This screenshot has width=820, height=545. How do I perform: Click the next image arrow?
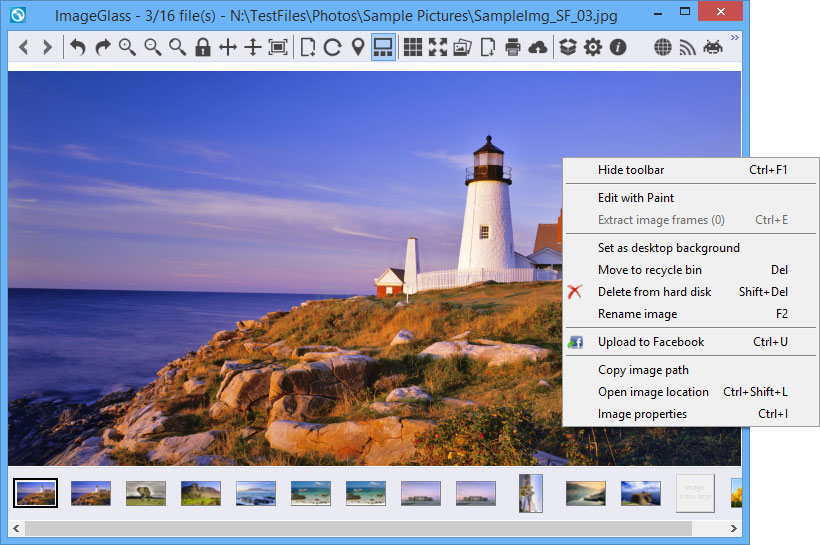pos(46,47)
